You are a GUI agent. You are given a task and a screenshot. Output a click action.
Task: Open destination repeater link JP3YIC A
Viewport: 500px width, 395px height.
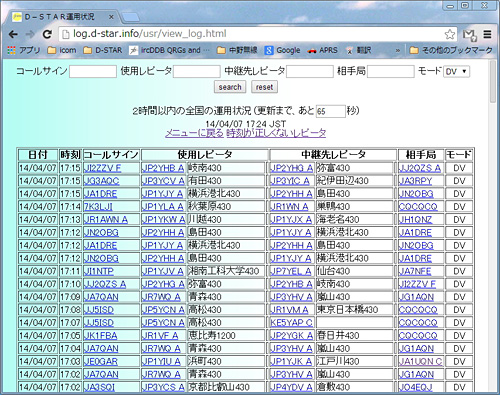pyautogui.click(x=290, y=181)
